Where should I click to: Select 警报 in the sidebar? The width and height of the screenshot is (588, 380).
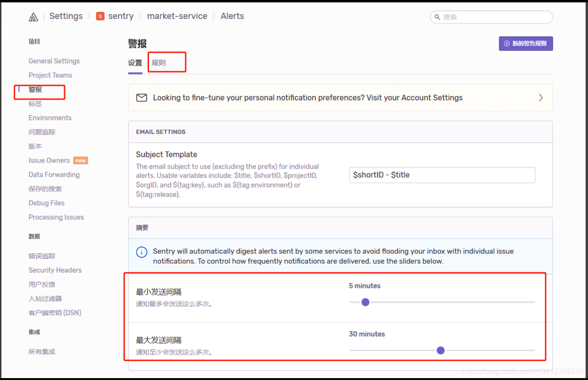coord(36,89)
